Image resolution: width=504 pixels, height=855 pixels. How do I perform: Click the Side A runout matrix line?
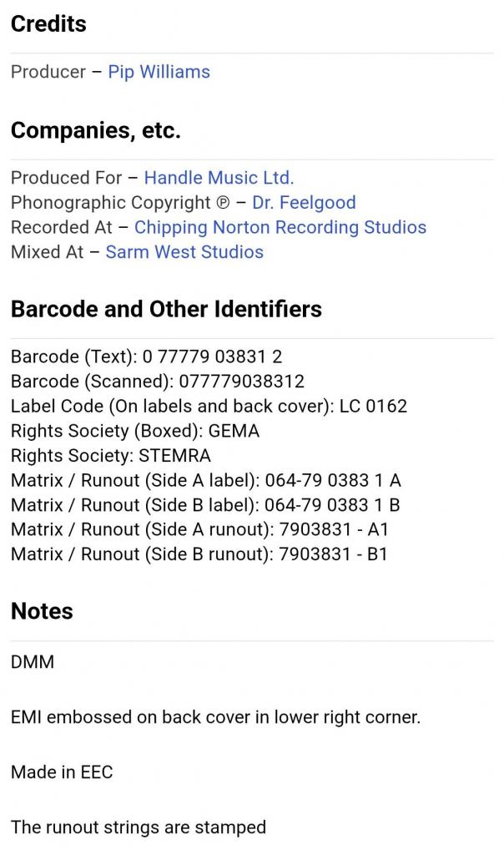[199, 529]
